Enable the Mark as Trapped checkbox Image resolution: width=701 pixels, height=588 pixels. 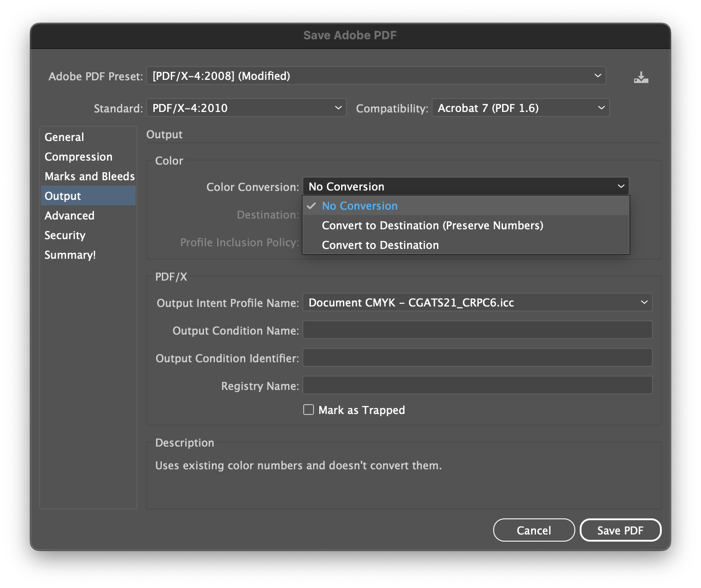[x=309, y=410]
